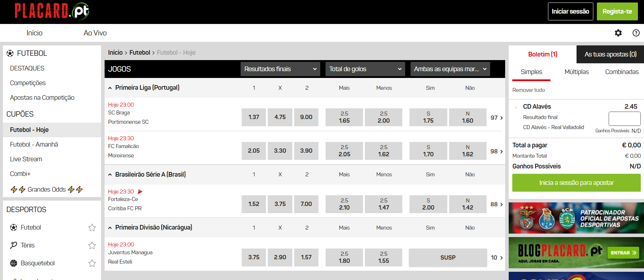This screenshot has width=644, height=280.
Task: Switch to Múltiplas tab
Action: pos(577,72)
